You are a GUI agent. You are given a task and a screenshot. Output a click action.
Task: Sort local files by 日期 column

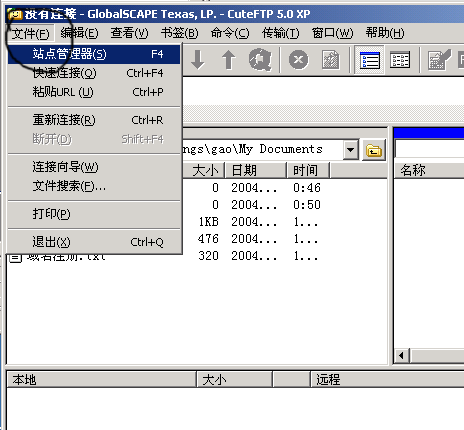tap(256, 170)
